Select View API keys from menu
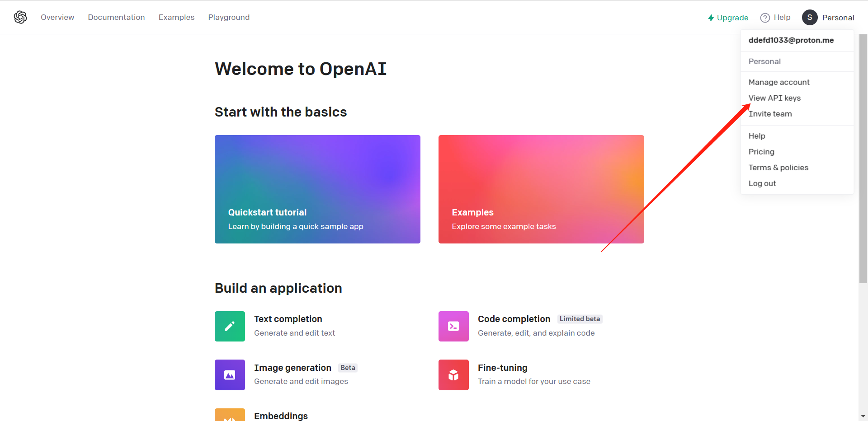The height and width of the screenshot is (421, 868). [774, 98]
